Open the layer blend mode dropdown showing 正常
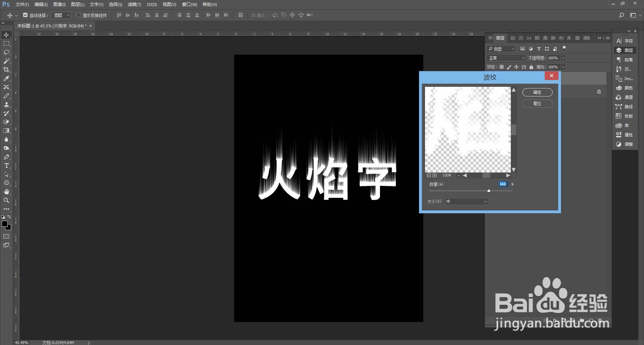This screenshot has height=345, width=644. click(505, 58)
